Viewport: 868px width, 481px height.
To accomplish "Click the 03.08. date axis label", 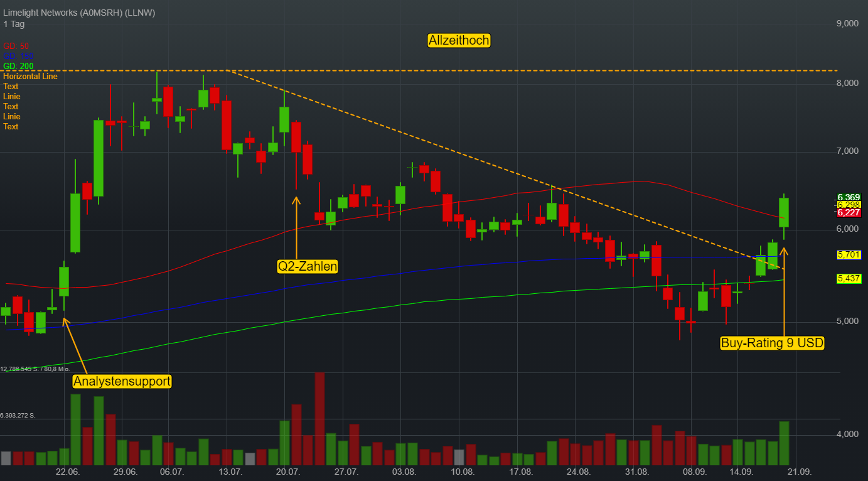I will 404,472.
